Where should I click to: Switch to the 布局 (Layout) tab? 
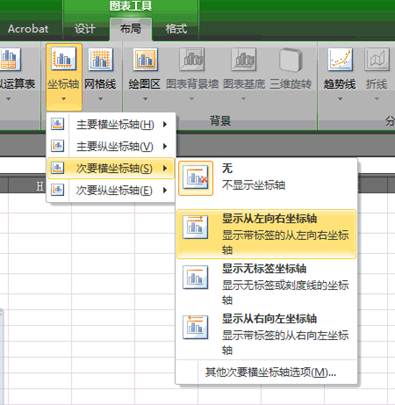tap(130, 29)
